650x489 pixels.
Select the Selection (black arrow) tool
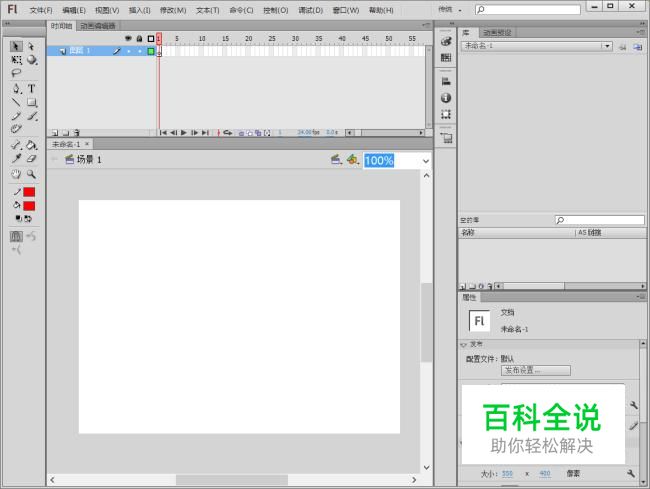(16, 46)
